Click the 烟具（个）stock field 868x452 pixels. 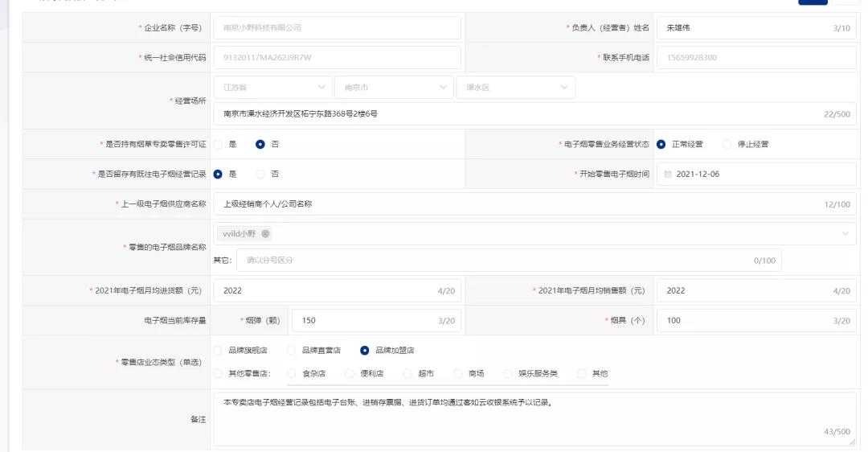point(756,320)
